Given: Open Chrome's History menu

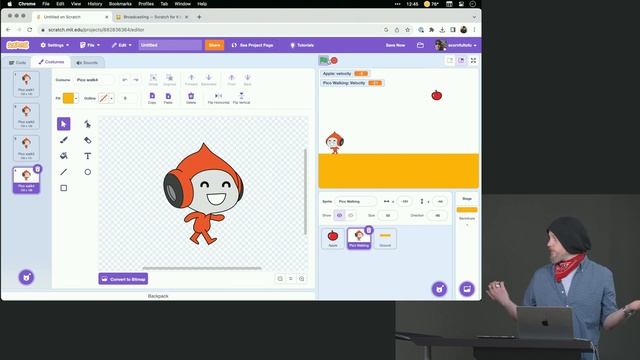Looking at the screenshot, I should pos(95,4).
